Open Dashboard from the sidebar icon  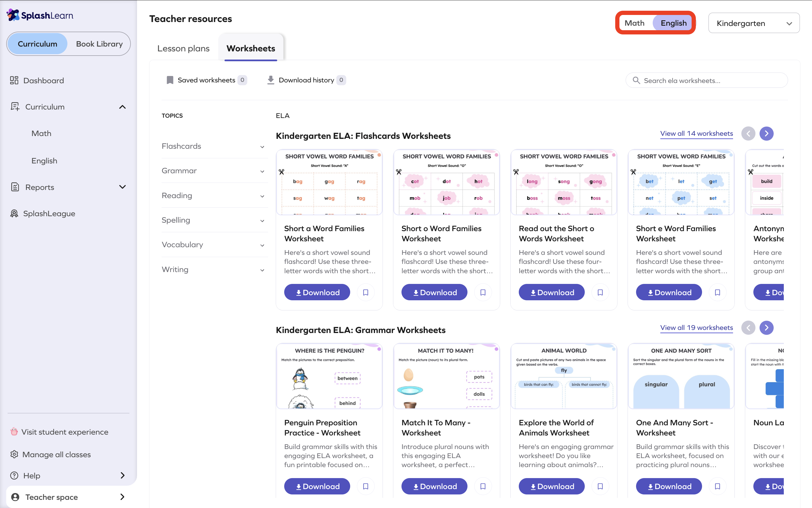coord(14,80)
